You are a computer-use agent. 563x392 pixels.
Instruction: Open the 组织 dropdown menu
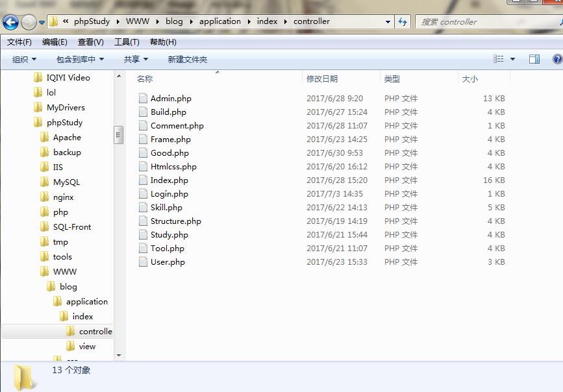[25, 60]
